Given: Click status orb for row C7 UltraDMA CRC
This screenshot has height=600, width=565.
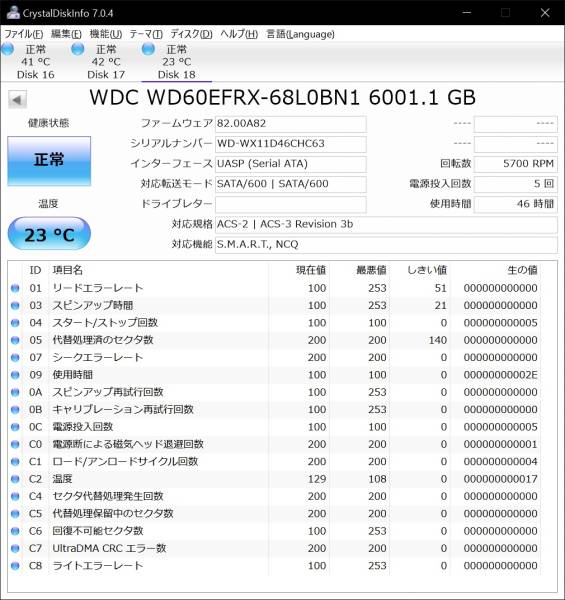Looking at the screenshot, I should point(15,548).
